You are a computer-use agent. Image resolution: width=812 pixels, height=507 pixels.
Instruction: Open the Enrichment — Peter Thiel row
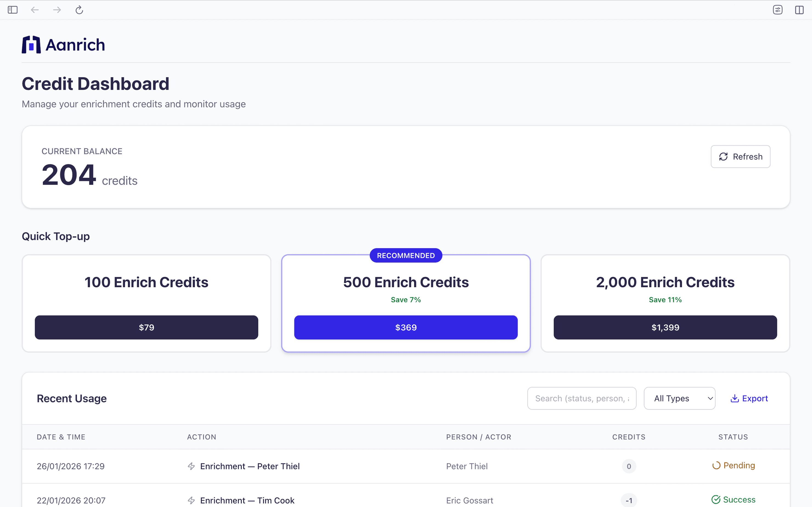[x=250, y=466]
